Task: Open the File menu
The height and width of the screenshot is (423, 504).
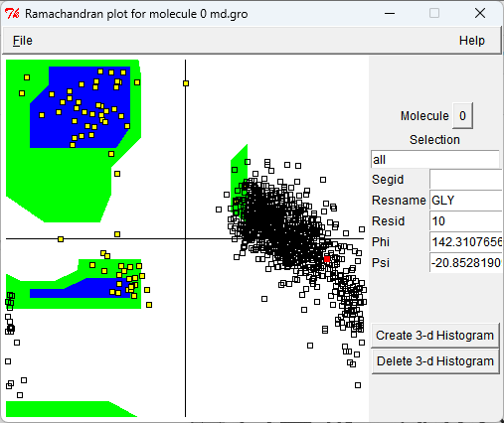Action: pos(23,41)
